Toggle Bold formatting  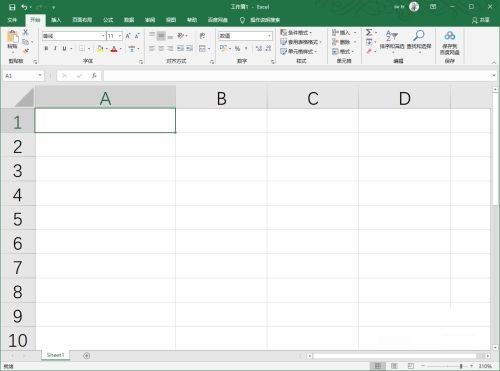coord(46,49)
